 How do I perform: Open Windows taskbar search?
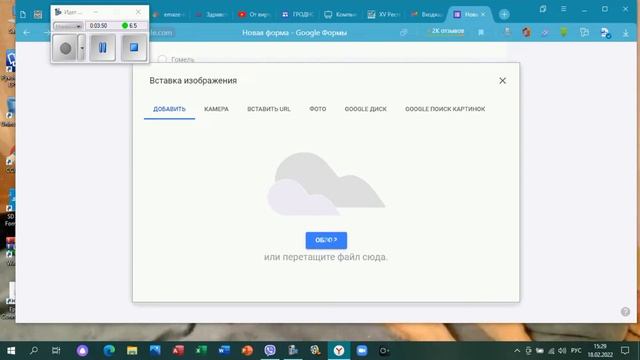(34, 351)
